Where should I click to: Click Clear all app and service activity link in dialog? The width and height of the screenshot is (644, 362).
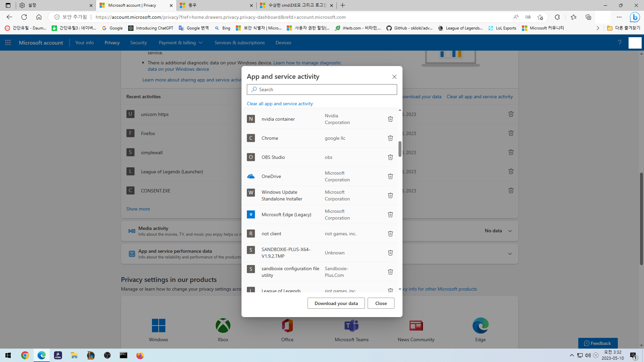(x=280, y=104)
